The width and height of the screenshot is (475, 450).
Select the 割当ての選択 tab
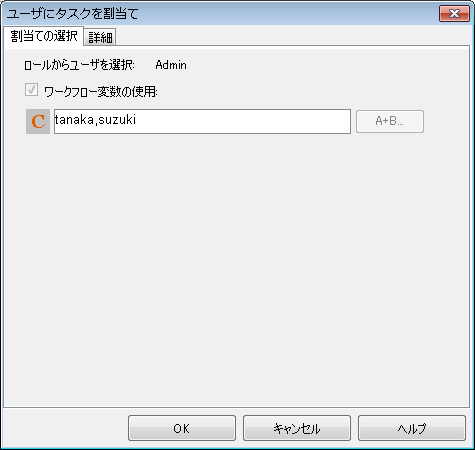tap(44, 36)
